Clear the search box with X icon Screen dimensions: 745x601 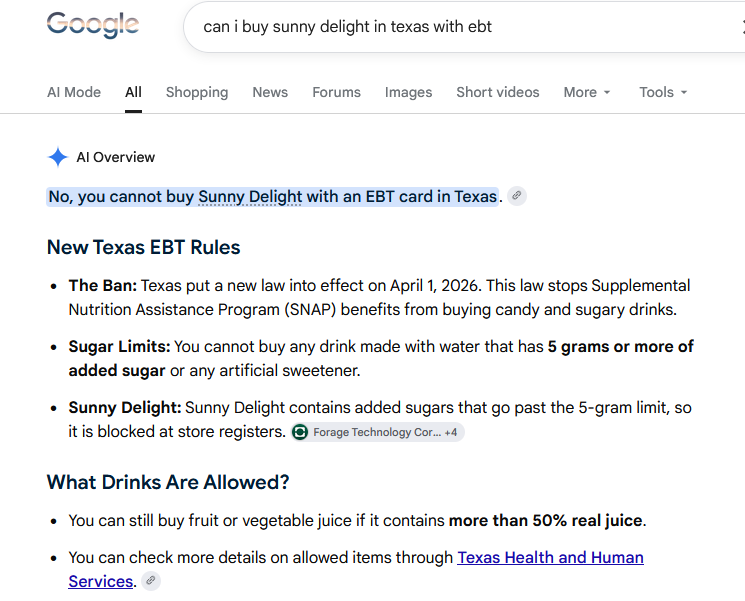click(742, 27)
